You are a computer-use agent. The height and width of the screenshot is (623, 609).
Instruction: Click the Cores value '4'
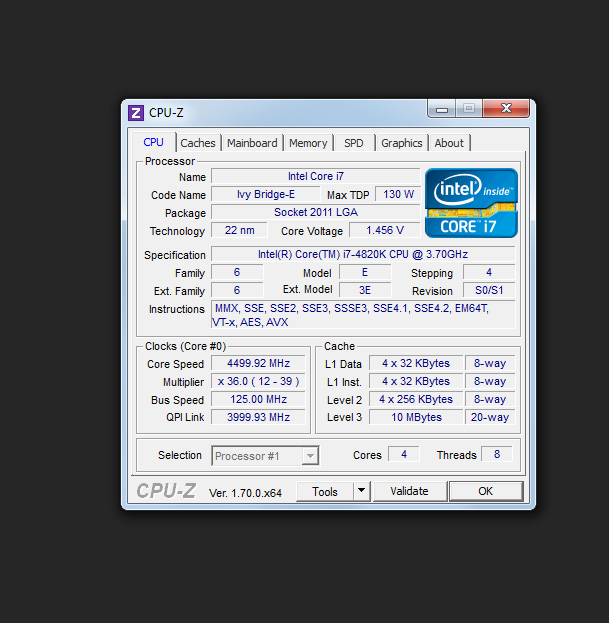pos(404,454)
